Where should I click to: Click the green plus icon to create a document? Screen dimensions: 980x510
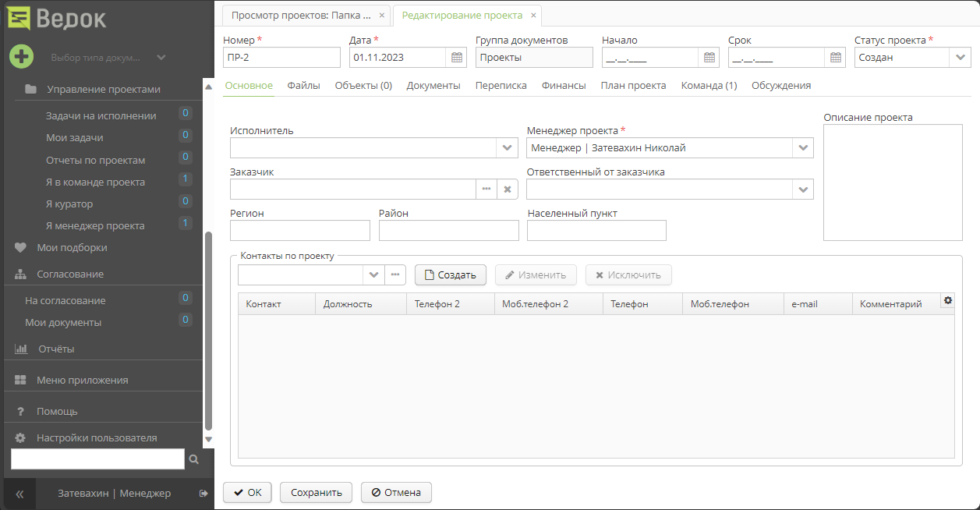pos(21,56)
